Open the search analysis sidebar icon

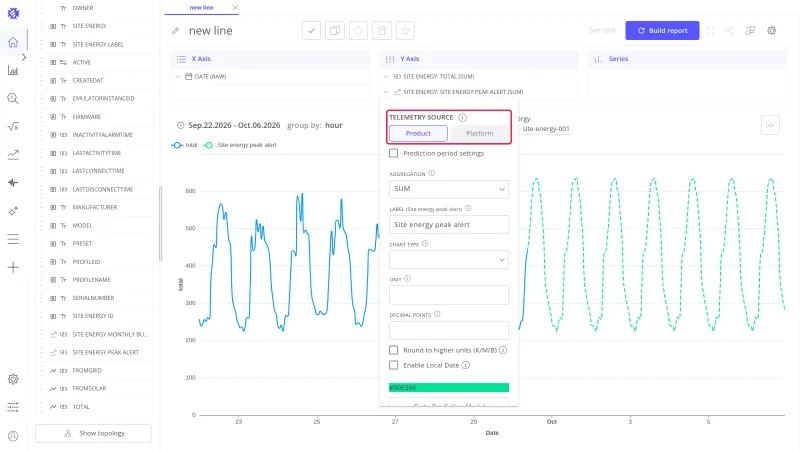13,98
